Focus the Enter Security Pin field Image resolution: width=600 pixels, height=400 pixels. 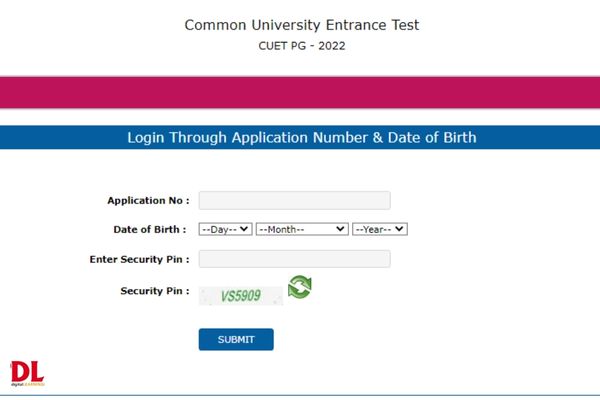coord(295,259)
